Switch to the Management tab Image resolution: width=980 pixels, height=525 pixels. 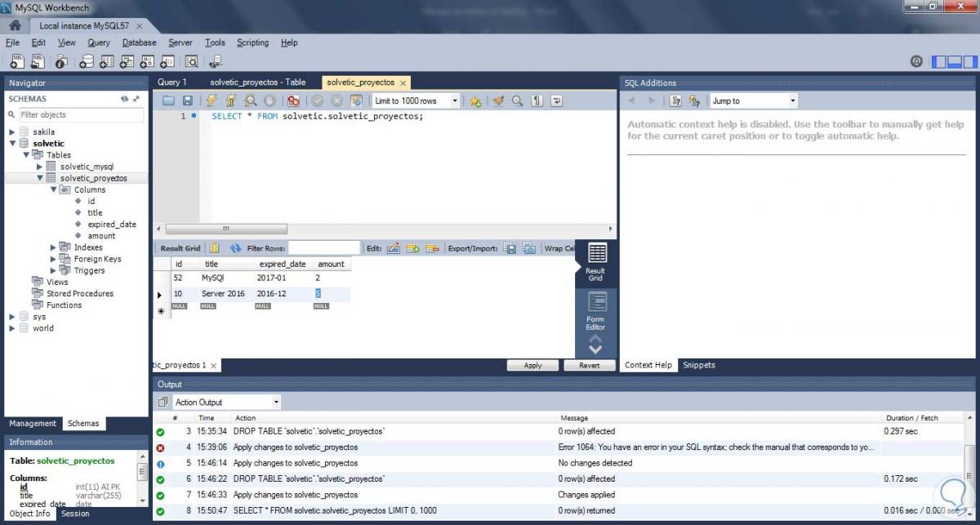point(33,423)
